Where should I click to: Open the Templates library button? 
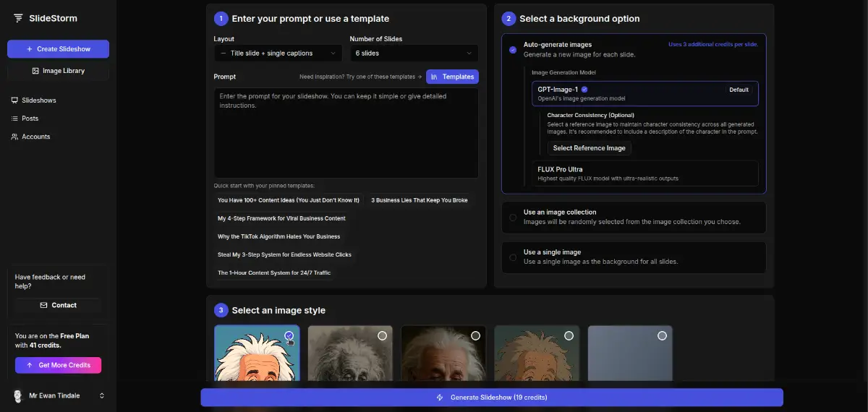[452, 77]
